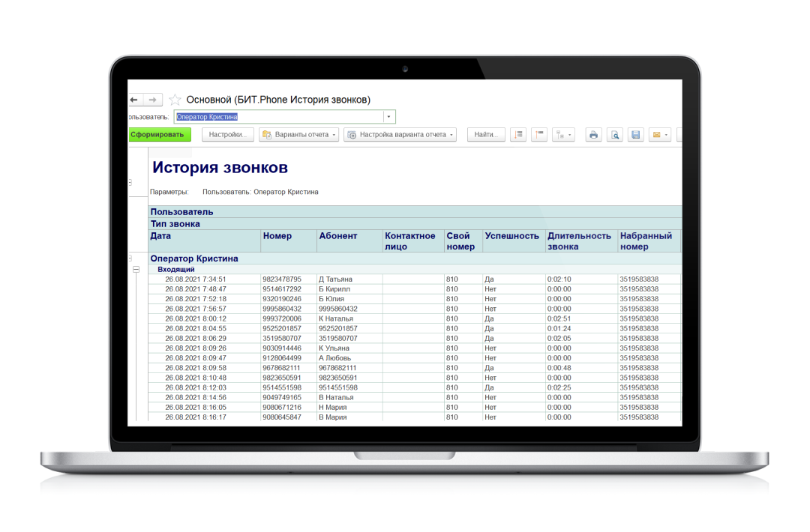Click the back navigation arrow
The height and width of the screenshot is (532, 810).
coord(133,100)
